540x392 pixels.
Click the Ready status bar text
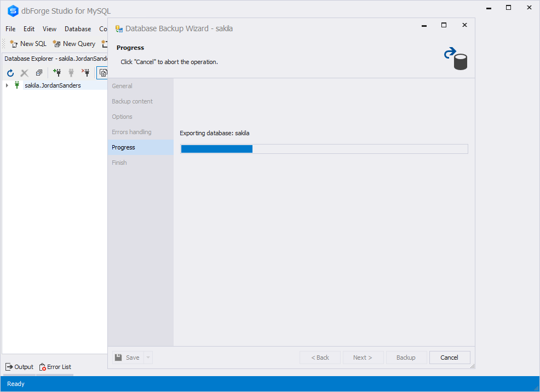16,384
